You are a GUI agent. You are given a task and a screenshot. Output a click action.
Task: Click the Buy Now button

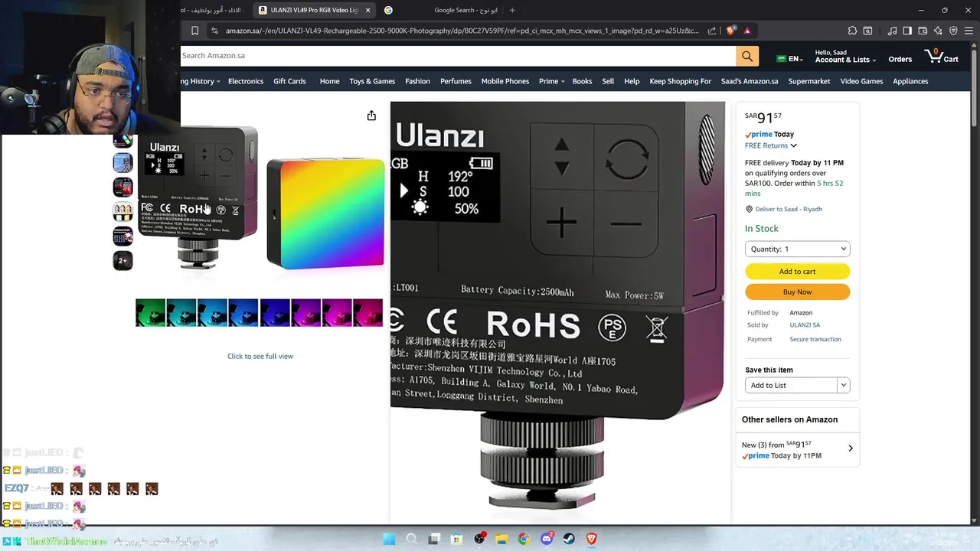click(x=797, y=292)
